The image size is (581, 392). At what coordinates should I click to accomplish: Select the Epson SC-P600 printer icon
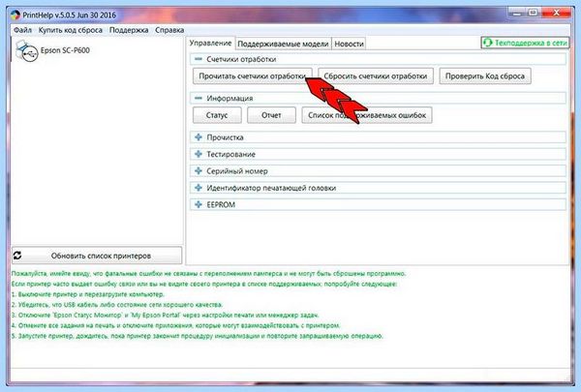[27, 51]
